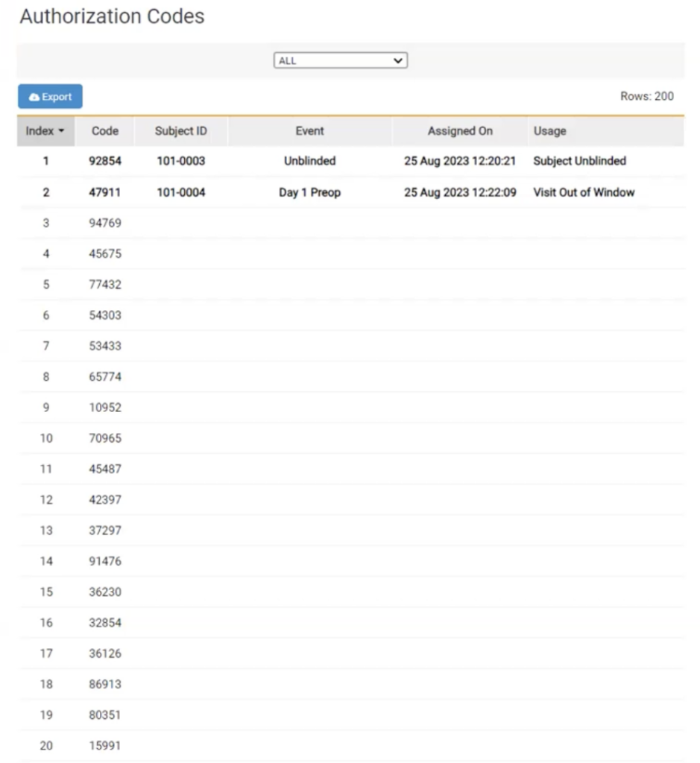Sort by Assigned On column header
Image resolution: width=700 pixels, height=763 pixels.
pyautogui.click(x=460, y=131)
